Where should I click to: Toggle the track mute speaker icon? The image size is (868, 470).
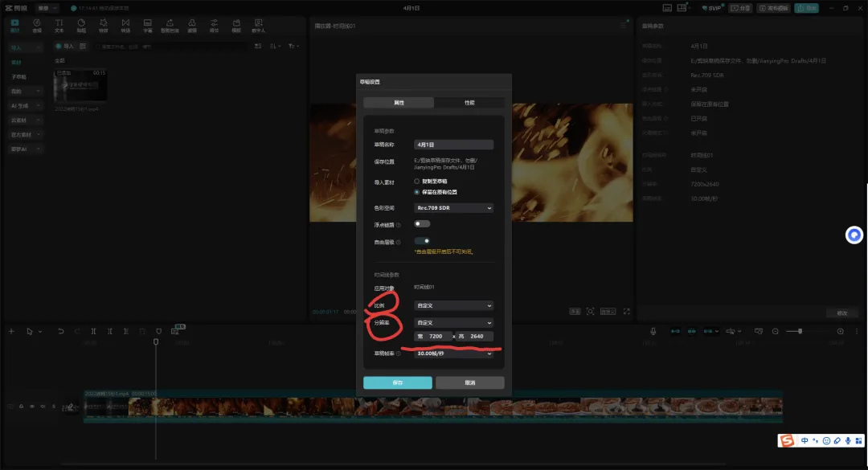(43, 407)
